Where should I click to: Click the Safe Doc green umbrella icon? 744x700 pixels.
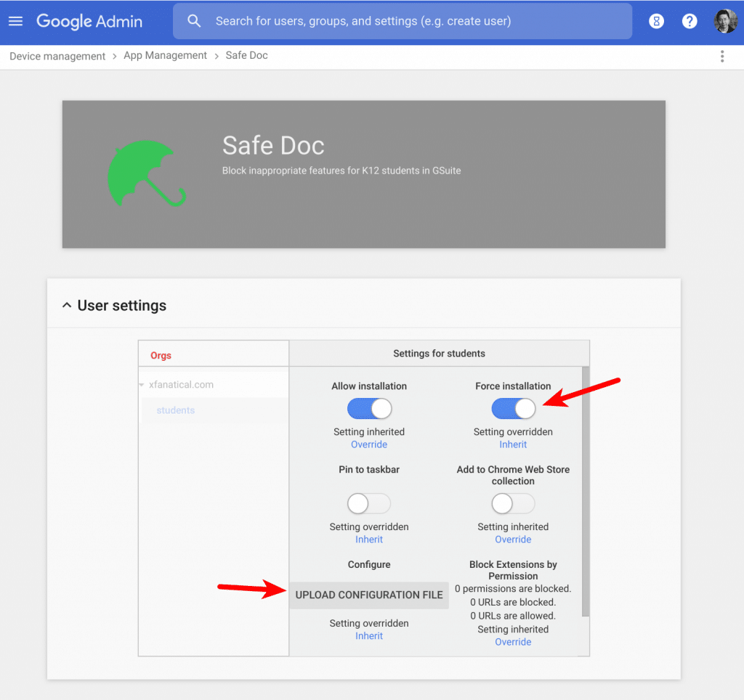tap(146, 174)
